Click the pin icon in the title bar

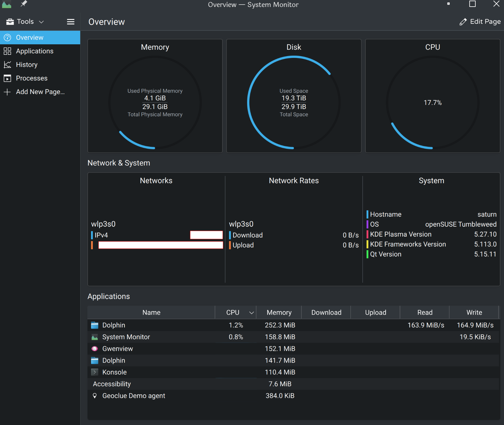tap(24, 4)
